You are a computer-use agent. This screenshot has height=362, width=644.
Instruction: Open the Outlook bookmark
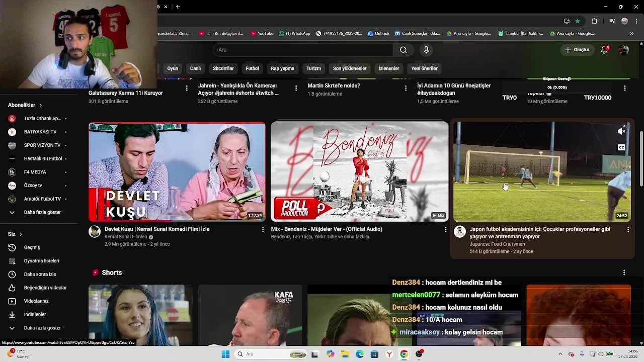[x=378, y=34]
